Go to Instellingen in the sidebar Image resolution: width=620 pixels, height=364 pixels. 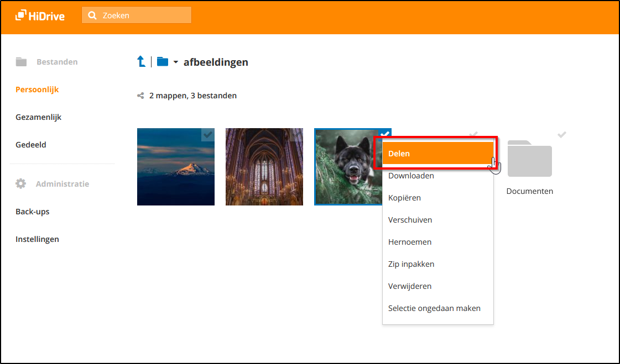pos(37,239)
